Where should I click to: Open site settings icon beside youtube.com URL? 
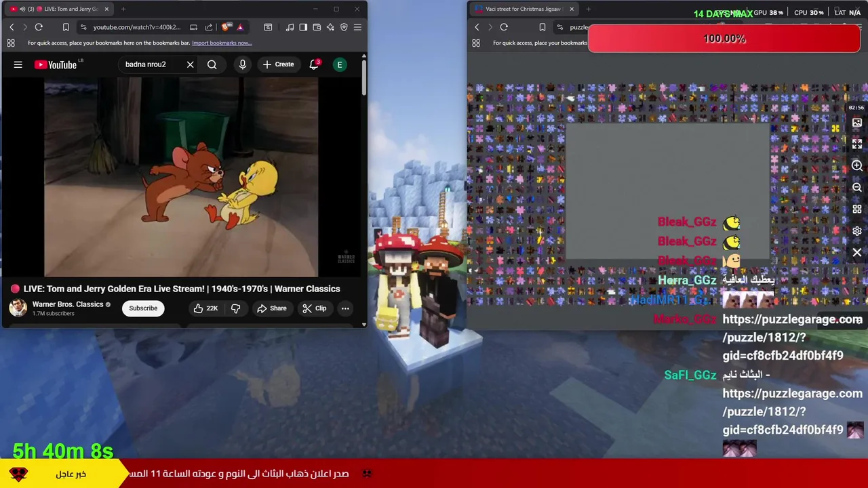click(83, 27)
